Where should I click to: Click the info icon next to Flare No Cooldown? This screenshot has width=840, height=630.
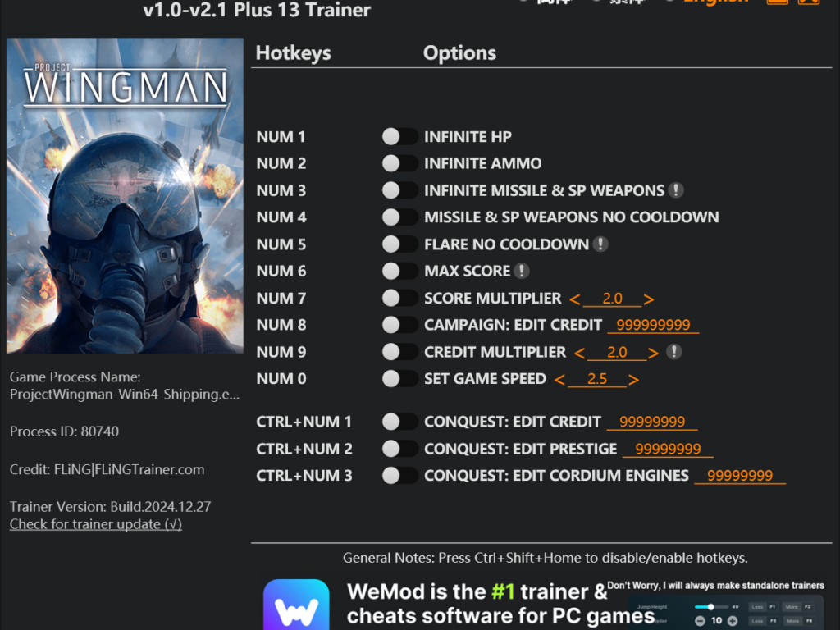coord(600,244)
